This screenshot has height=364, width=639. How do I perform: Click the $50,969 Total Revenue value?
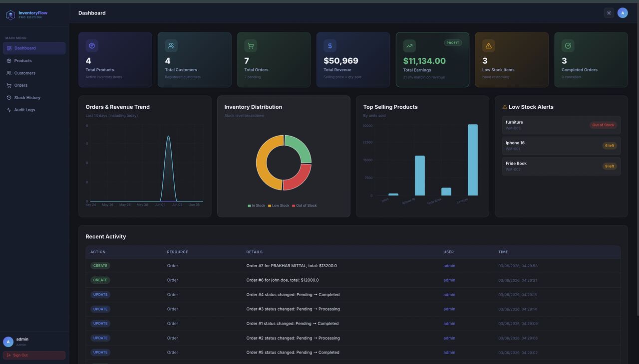coord(341,61)
